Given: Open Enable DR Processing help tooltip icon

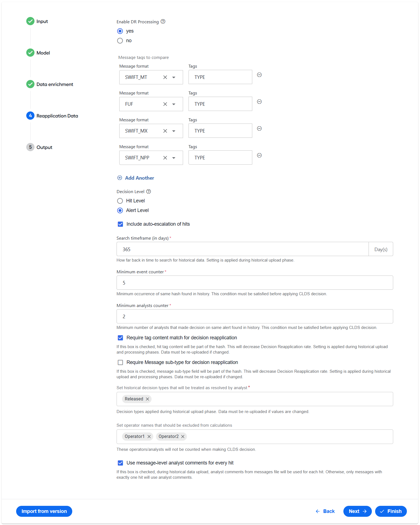Looking at the screenshot, I should 163,22.
